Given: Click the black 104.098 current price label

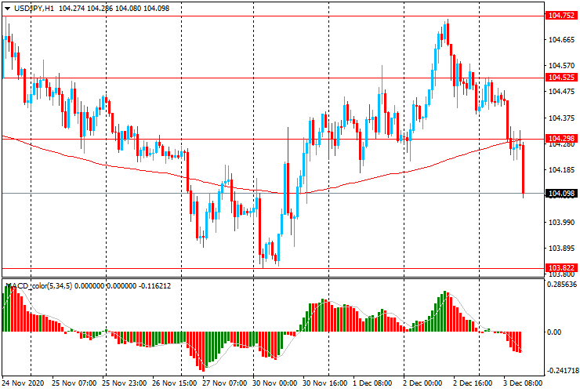Looking at the screenshot, I should click(562, 194).
